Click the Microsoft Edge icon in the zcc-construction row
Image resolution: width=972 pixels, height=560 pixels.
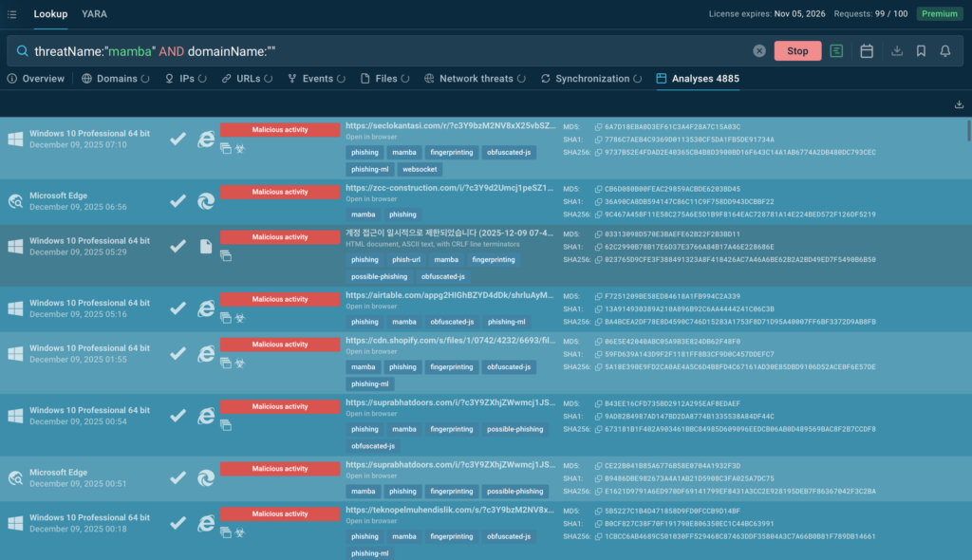[205, 200]
